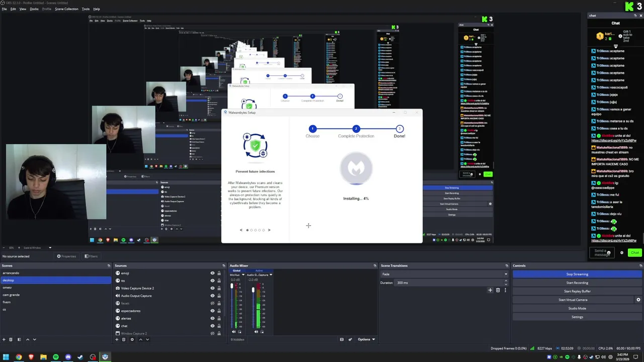644x362 pixels.
Task: Click Stop Streaming button
Action: pyautogui.click(x=577, y=274)
